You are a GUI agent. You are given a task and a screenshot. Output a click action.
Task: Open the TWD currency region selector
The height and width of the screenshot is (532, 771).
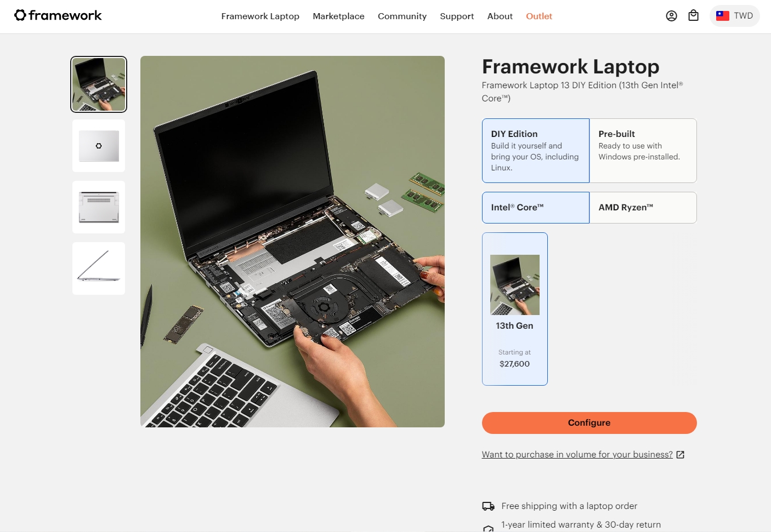point(734,16)
